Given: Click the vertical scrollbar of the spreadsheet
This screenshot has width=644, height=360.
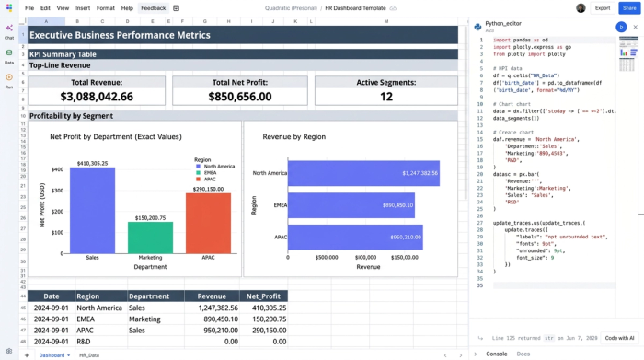Looking at the screenshot, I should 466,113.
